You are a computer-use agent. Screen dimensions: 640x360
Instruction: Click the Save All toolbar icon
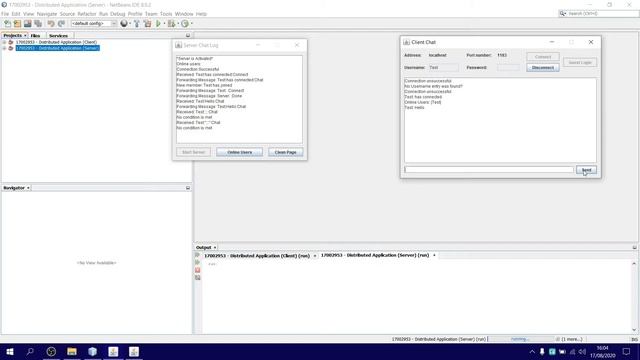(38, 24)
